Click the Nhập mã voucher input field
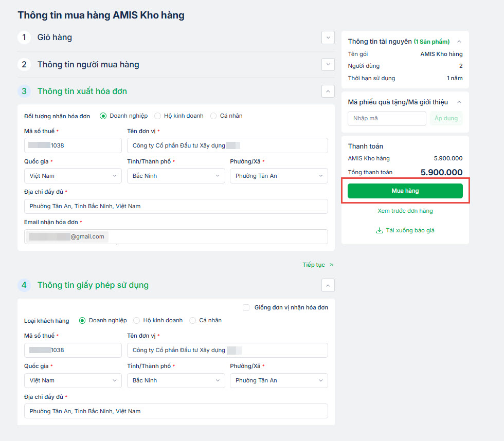 tap(387, 119)
